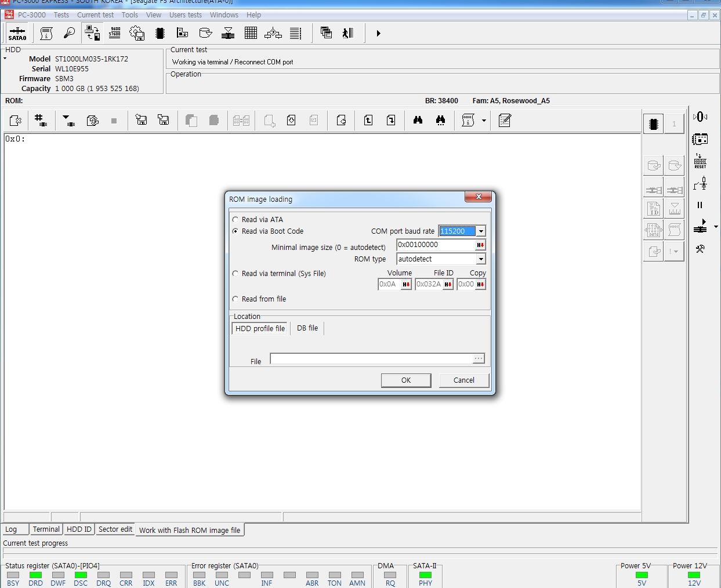Click Cancel in ROM image loading dialog

[x=464, y=380]
